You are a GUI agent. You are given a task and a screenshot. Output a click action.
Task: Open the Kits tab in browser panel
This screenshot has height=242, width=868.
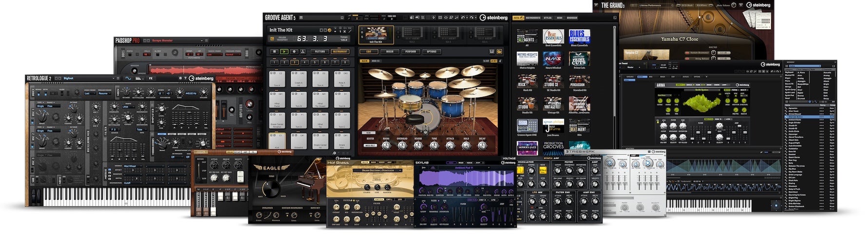point(518,18)
